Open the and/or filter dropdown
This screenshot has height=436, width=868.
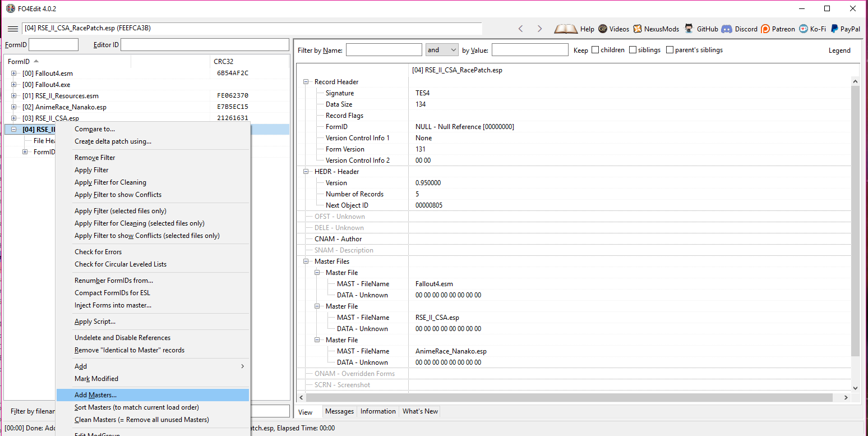point(442,50)
